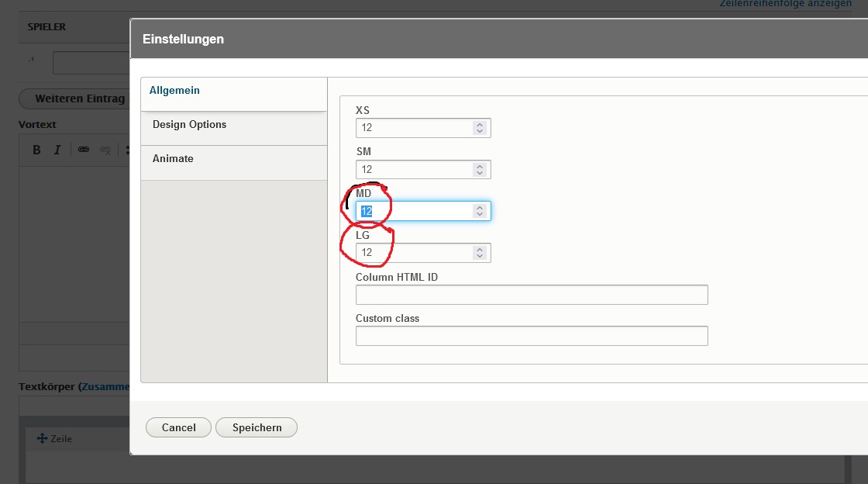Click the Zeile move handle icon
This screenshot has height=484, width=868.
pyautogui.click(x=42, y=438)
